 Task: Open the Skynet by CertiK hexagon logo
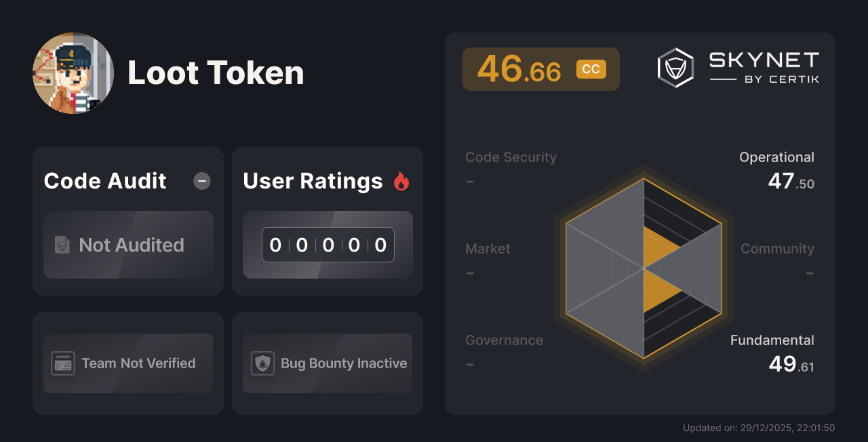[675, 66]
